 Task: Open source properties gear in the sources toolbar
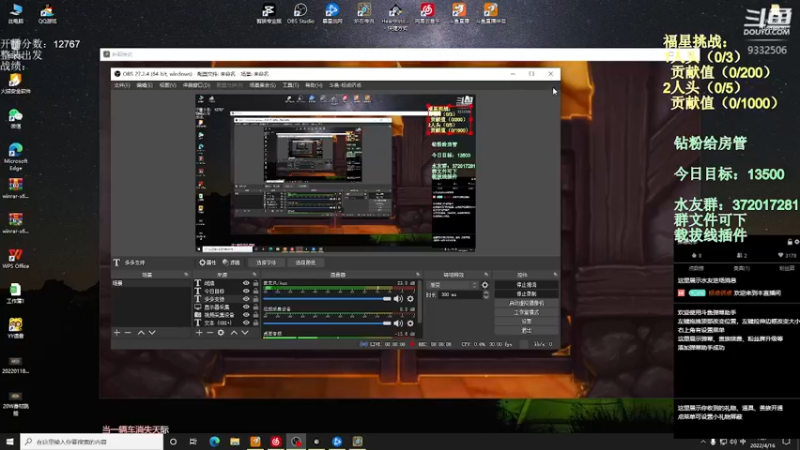point(221,333)
